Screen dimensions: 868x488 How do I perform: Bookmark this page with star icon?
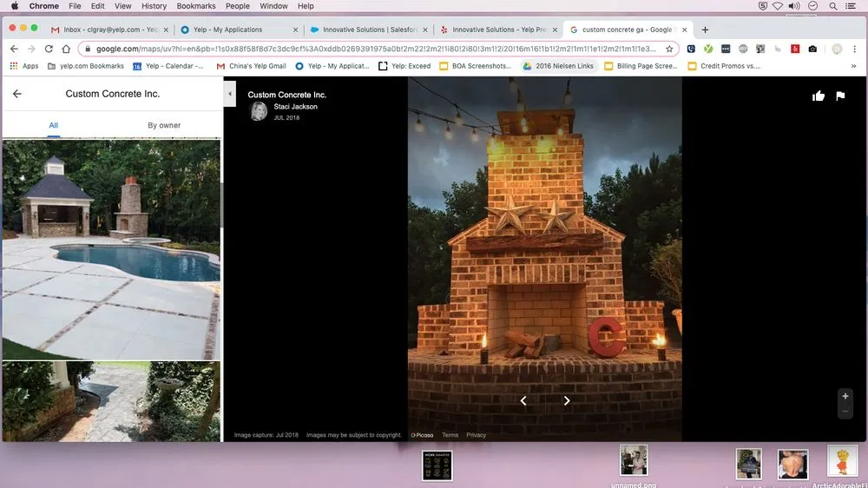[x=669, y=49]
